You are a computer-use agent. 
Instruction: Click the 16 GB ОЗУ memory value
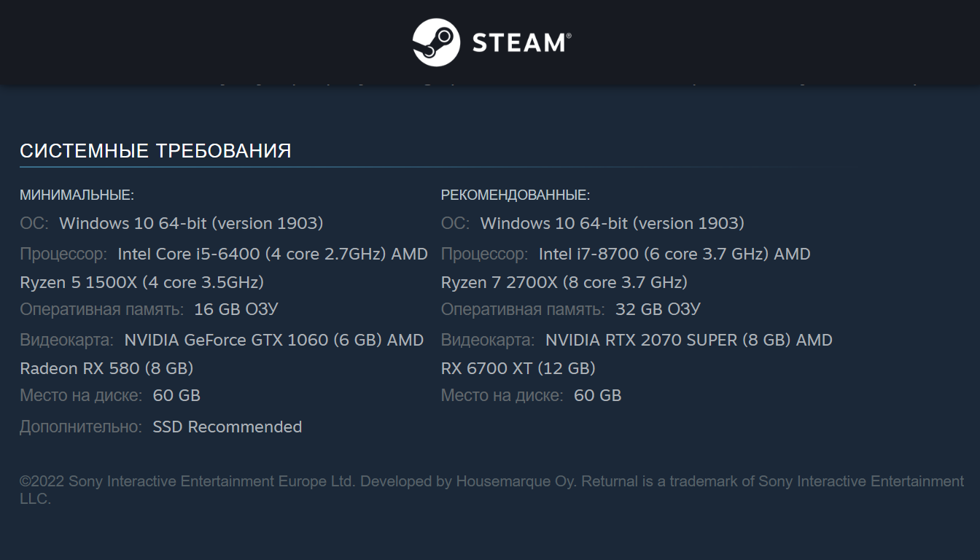pyautogui.click(x=236, y=309)
